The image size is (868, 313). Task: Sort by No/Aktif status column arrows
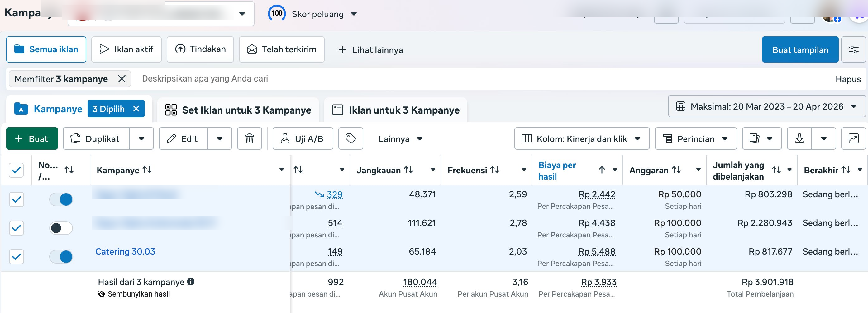[69, 170]
